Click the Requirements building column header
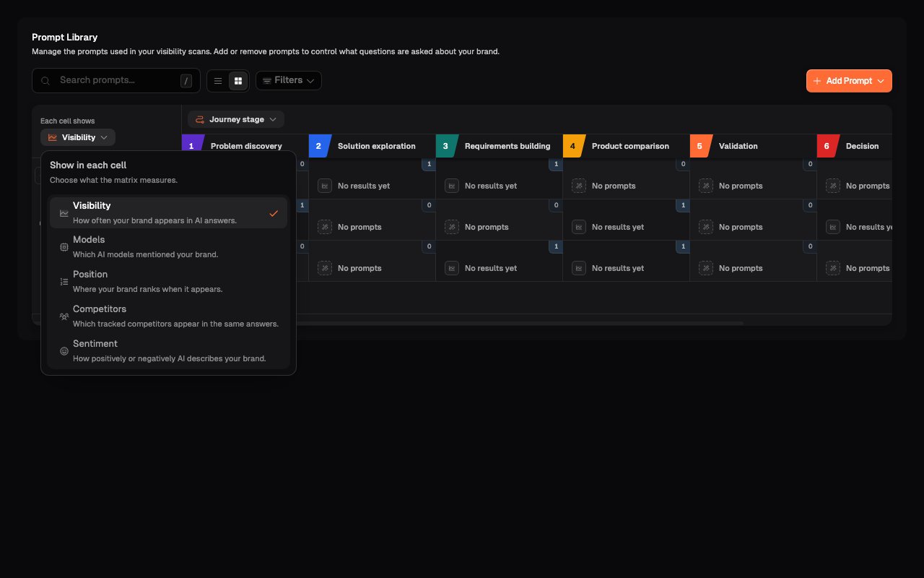Viewport: 924px width, 578px height. tap(500, 146)
